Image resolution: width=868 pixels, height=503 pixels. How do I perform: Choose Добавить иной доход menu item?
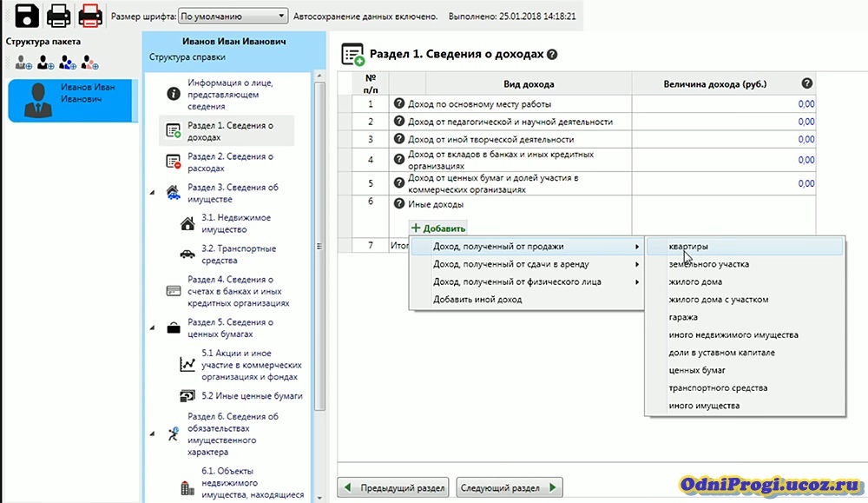(527, 300)
